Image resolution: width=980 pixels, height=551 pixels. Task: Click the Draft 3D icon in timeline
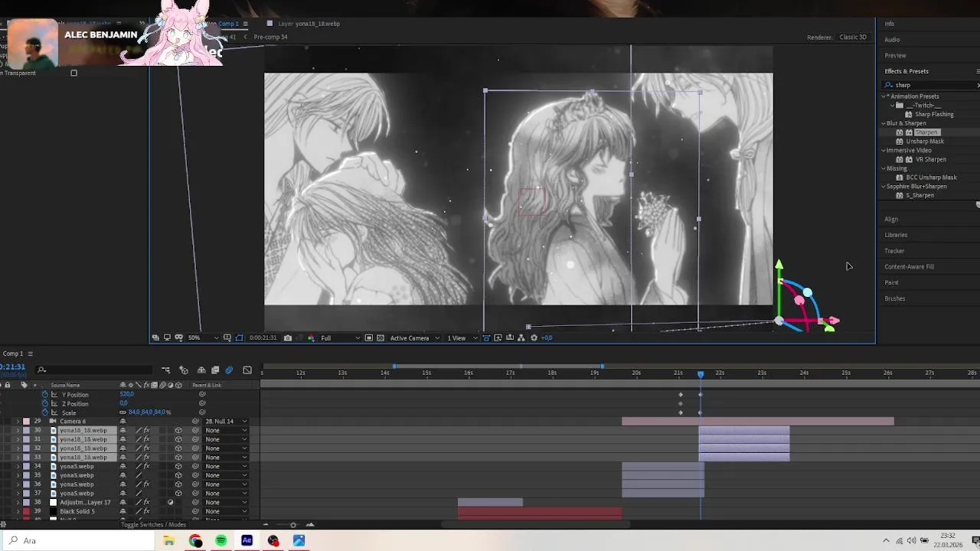184,370
